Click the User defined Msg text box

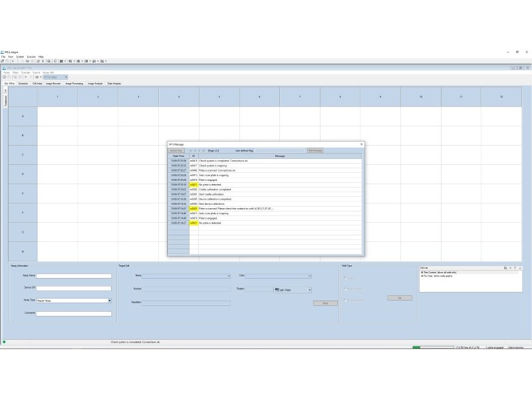click(x=280, y=151)
